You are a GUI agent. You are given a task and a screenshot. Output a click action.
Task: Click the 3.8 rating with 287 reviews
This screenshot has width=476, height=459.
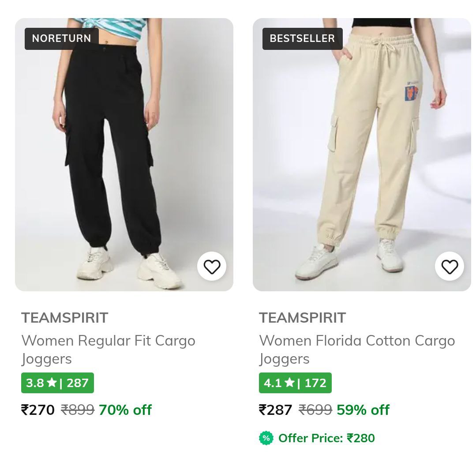pyautogui.click(x=57, y=382)
